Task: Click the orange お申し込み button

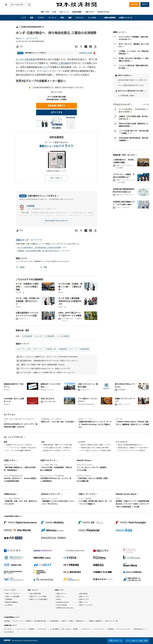Action: click(x=134, y=4)
